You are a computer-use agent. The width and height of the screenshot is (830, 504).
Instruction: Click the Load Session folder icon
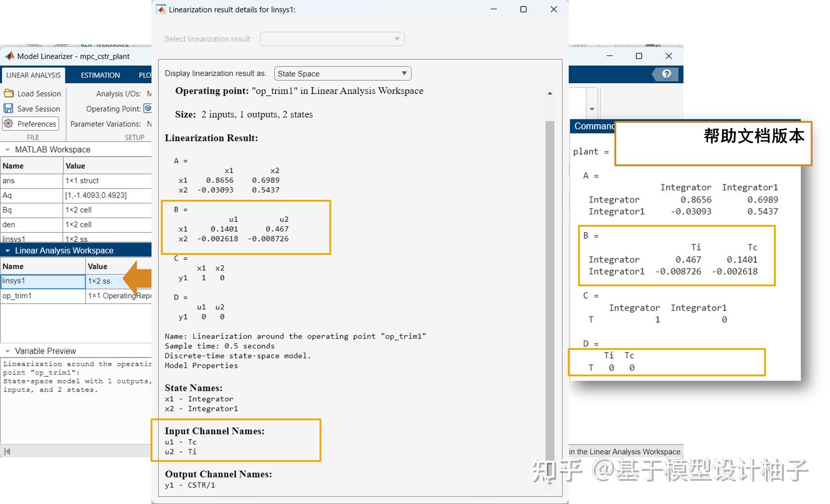click(x=9, y=93)
